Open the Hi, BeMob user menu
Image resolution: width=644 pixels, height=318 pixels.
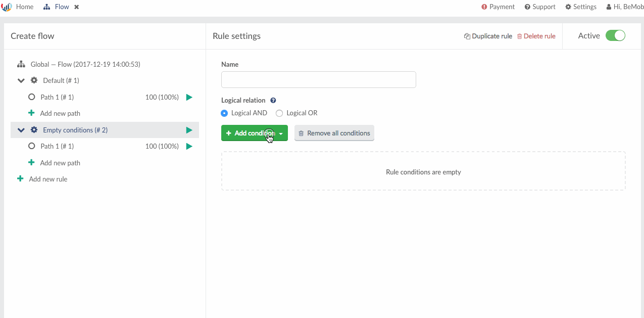pos(624,7)
